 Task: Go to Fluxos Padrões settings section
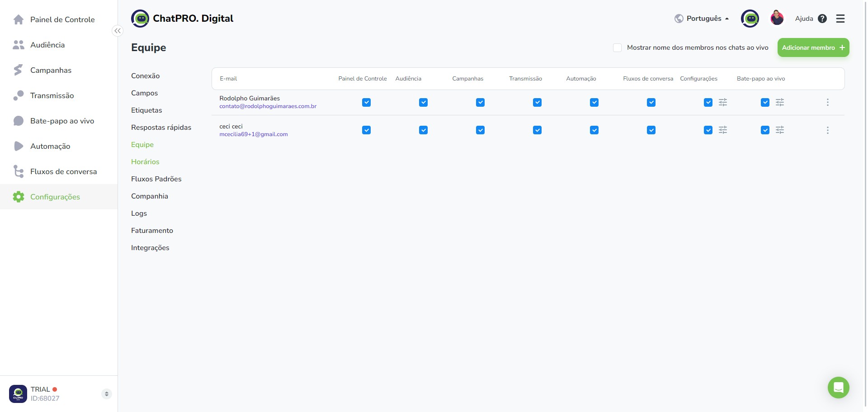(156, 179)
